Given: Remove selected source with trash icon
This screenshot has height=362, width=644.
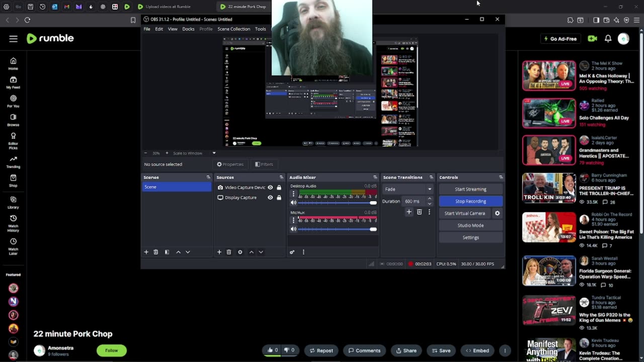Looking at the screenshot, I should pos(229,252).
